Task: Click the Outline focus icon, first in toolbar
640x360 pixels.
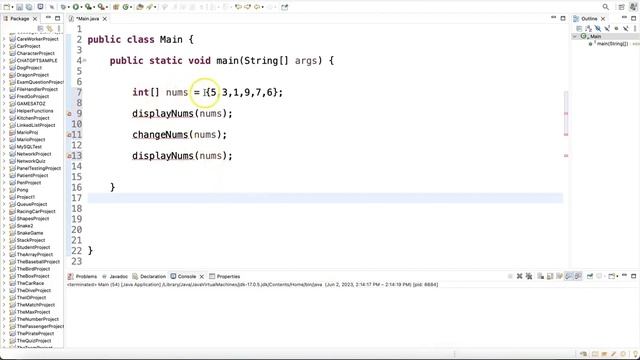Action: click(x=579, y=29)
